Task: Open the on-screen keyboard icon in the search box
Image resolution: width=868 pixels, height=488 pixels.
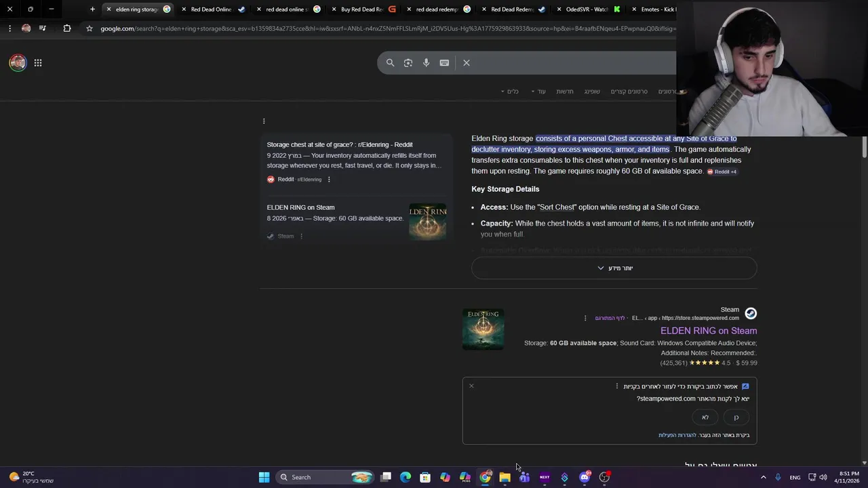Action: (x=444, y=62)
